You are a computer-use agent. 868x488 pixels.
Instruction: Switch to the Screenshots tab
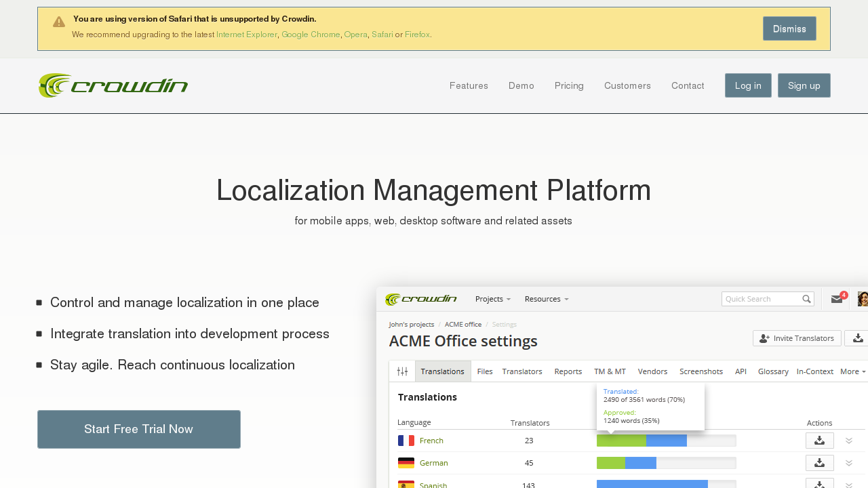701,371
